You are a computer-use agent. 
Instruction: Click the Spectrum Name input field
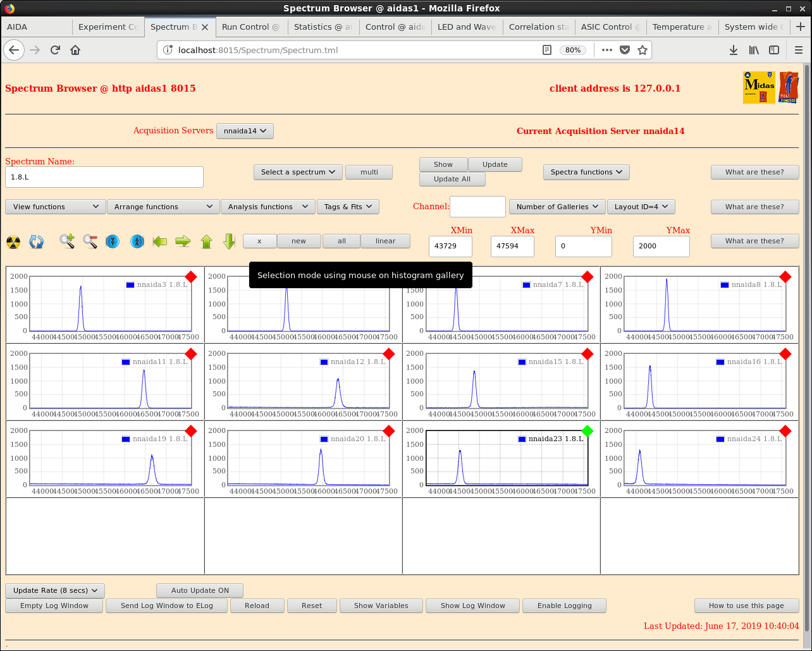click(104, 177)
